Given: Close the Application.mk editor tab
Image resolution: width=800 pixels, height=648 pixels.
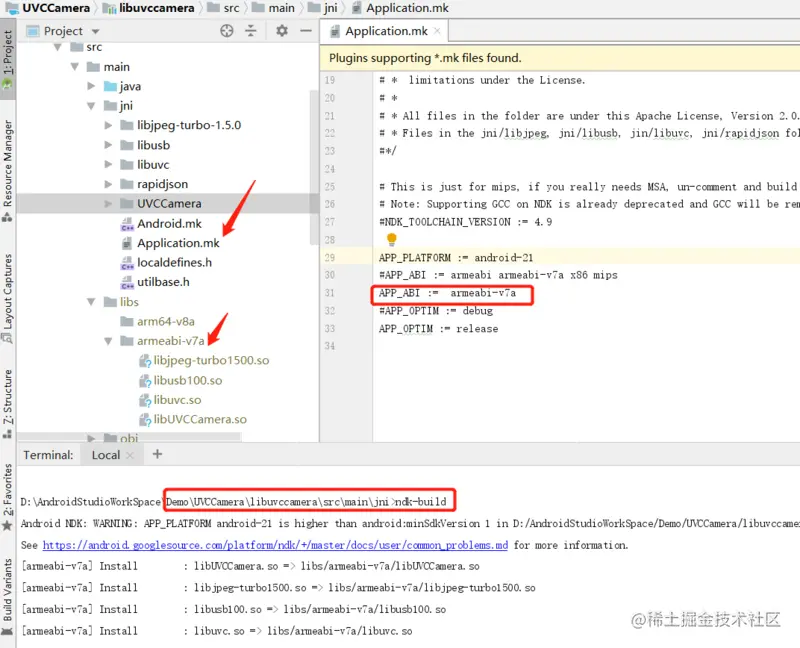Looking at the screenshot, I should [437, 31].
